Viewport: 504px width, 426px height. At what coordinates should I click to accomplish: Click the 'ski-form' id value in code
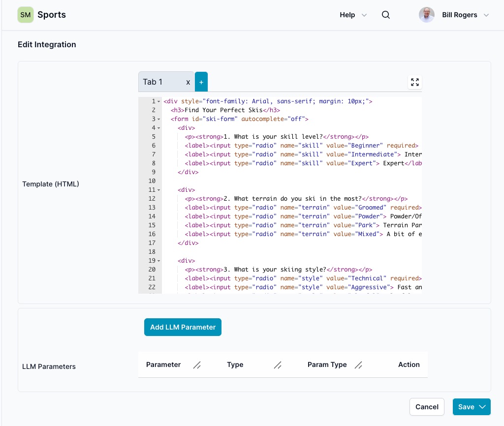tap(220, 119)
